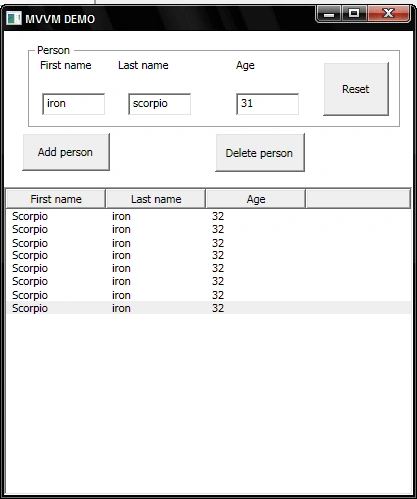Select the first Scorpio row in the list
The width and height of the screenshot is (417, 499).
[x=209, y=216]
